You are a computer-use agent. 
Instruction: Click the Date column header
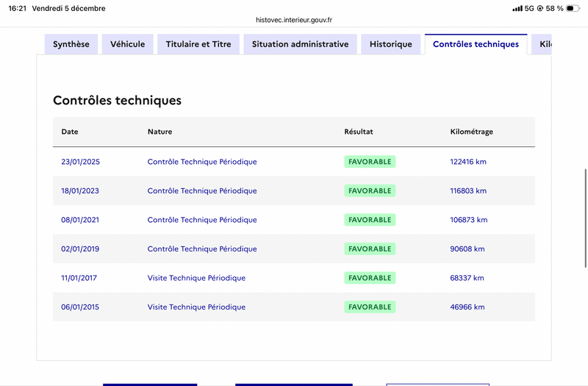(x=70, y=132)
